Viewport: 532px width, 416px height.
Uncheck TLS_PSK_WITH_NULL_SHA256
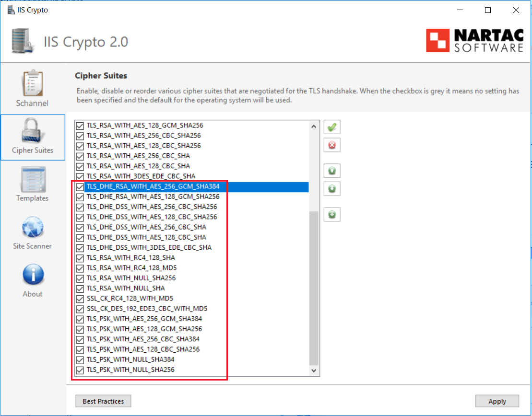tap(80, 370)
